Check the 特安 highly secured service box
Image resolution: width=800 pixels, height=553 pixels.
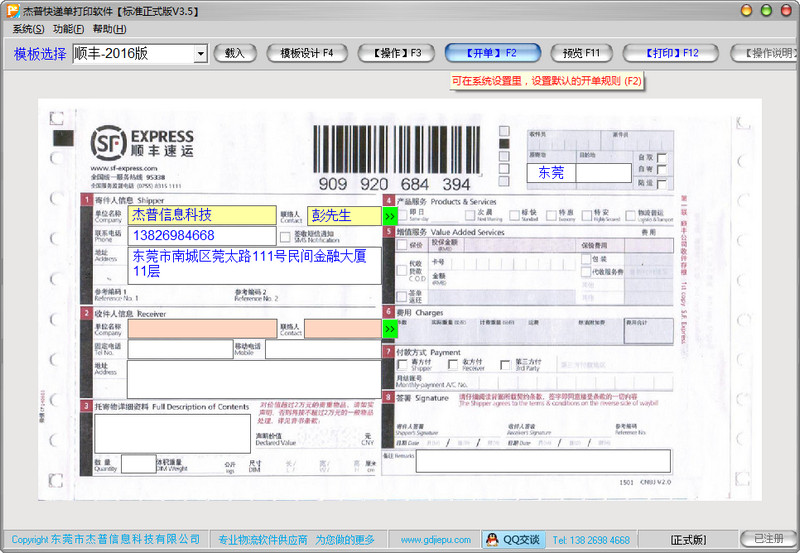click(x=587, y=215)
